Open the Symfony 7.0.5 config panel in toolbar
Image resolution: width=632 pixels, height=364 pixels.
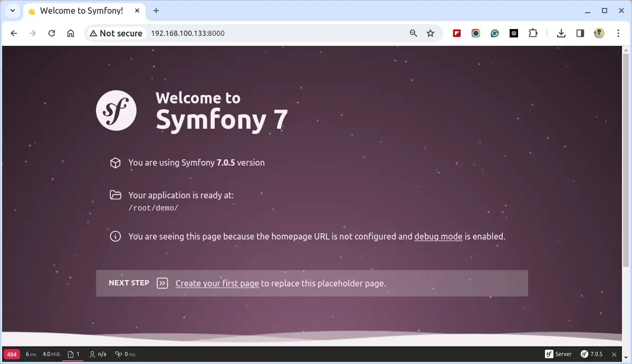point(591,354)
